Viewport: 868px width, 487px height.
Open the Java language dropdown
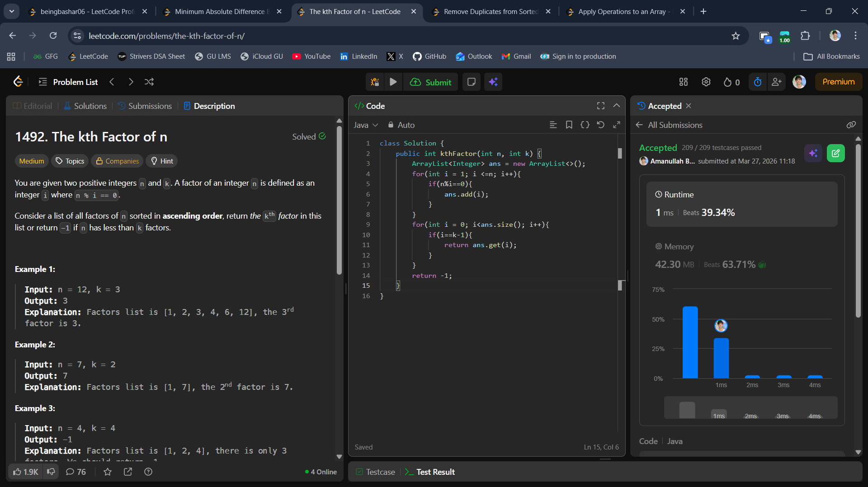coord(365,125)
